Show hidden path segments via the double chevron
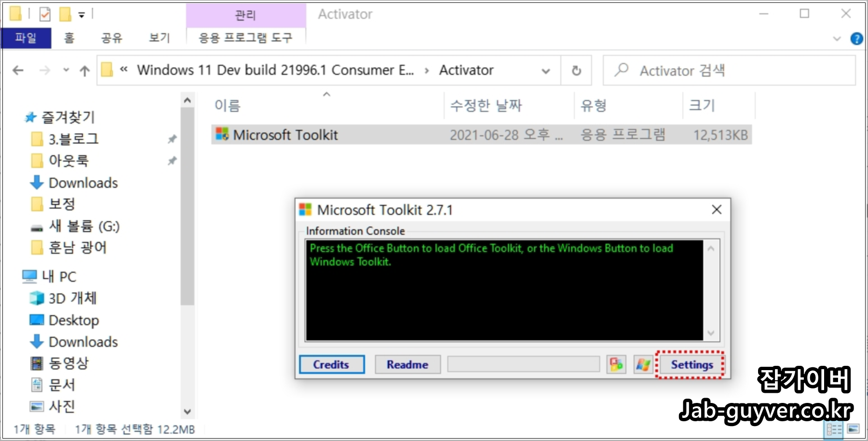868x441 pixels. point(124,70)
